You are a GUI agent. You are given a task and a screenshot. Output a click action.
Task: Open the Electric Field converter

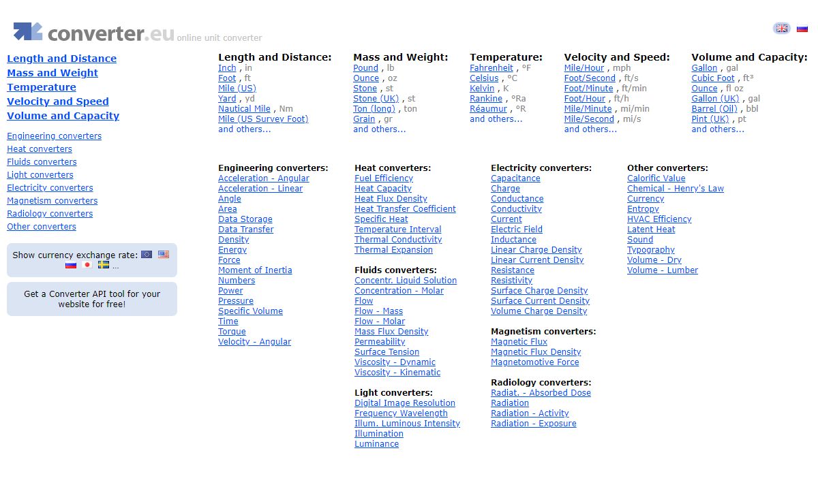(517, 230)
